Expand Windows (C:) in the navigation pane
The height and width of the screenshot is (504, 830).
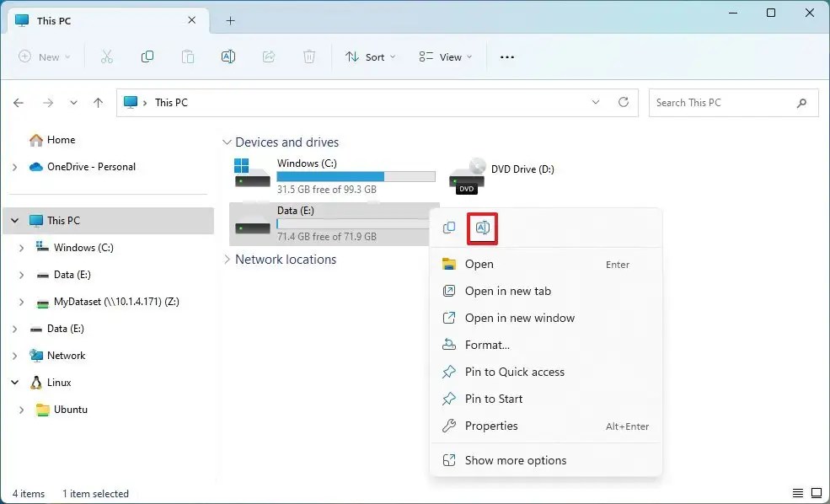pos(21,247)
